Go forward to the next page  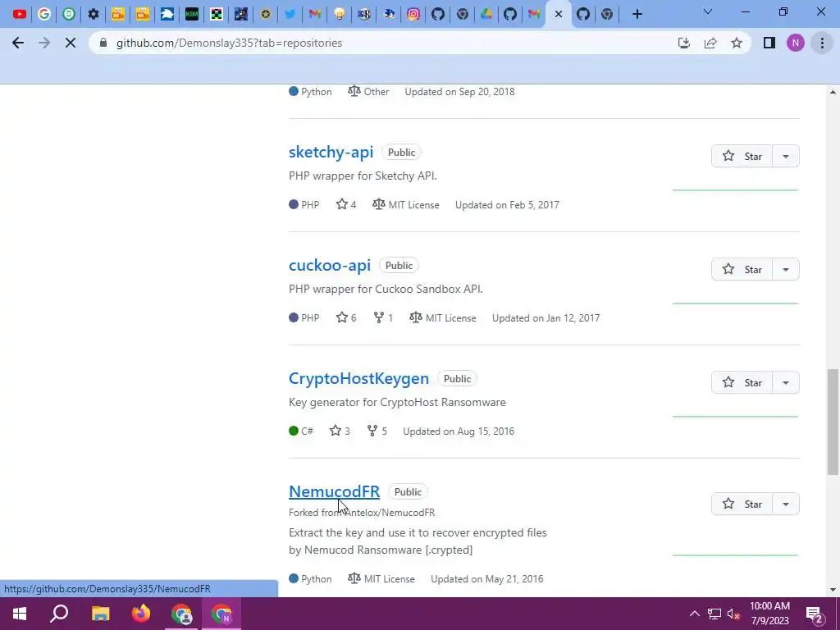coord(44,43)
